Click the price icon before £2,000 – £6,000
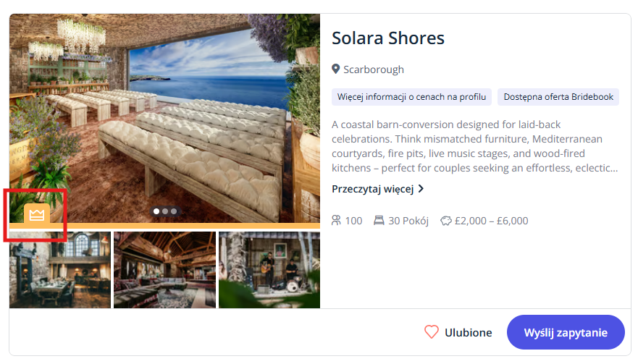The width and height of the screenshot is (638, 364). tap(446, 221)
